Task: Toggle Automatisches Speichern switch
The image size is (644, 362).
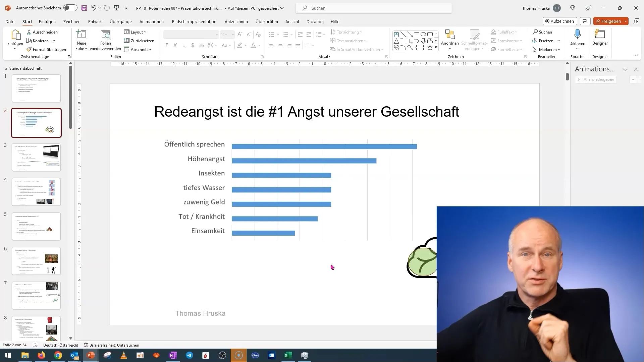Action: [x=70, y=8]
